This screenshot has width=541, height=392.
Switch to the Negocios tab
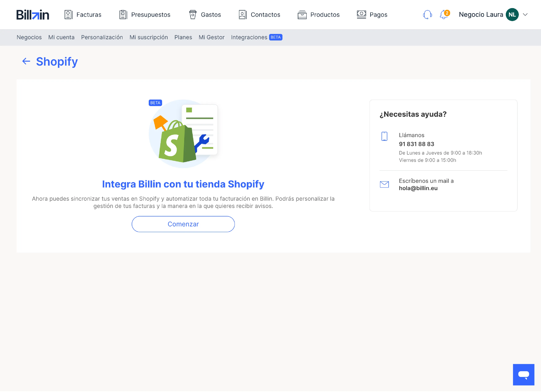click(29, 37)
